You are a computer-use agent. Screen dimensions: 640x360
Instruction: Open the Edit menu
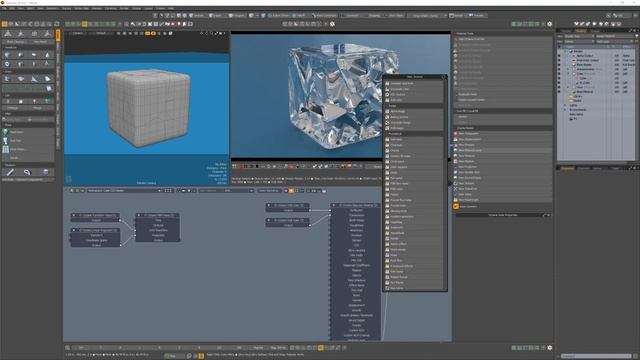(13, 8)
